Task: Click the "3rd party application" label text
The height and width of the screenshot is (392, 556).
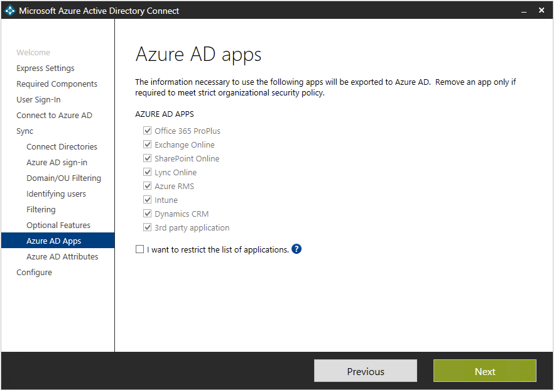Action: coord(192,227)
